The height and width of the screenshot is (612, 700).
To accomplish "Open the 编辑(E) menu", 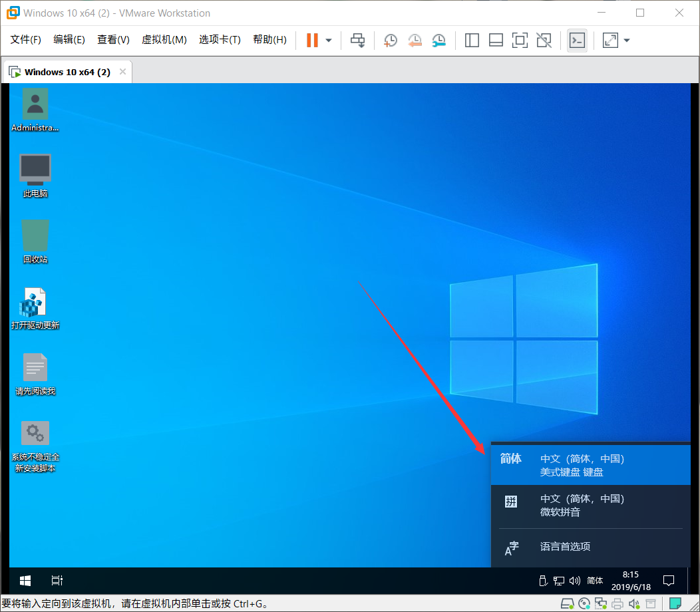I will [x=69, y=40].
